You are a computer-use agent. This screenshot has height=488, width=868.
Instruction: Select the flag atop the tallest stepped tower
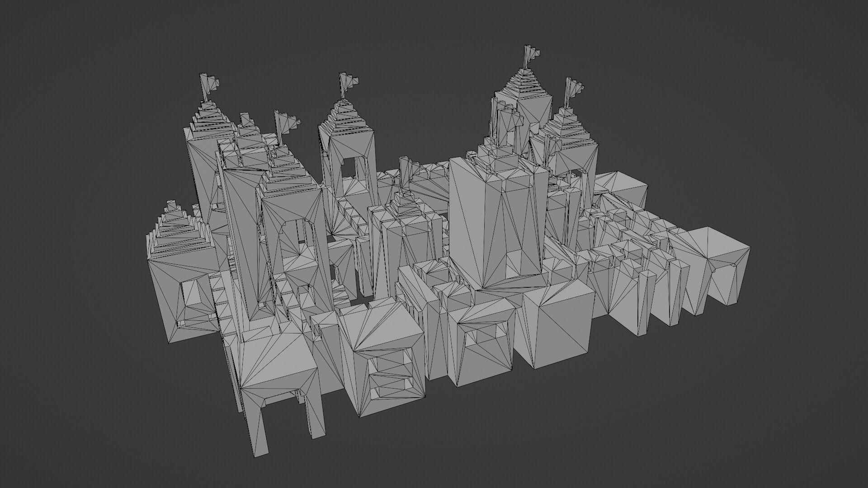pos(531,56)
